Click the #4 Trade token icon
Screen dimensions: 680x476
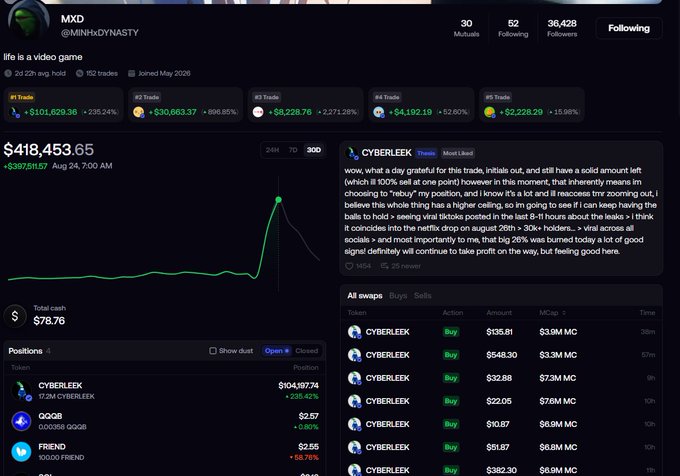(x=379, y=112)
